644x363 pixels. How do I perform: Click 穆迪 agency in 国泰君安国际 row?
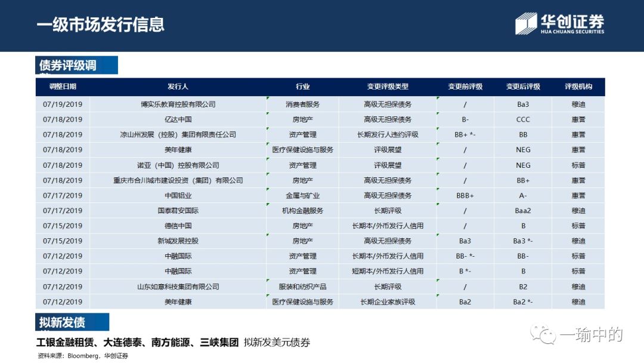(x=578, y=211)
